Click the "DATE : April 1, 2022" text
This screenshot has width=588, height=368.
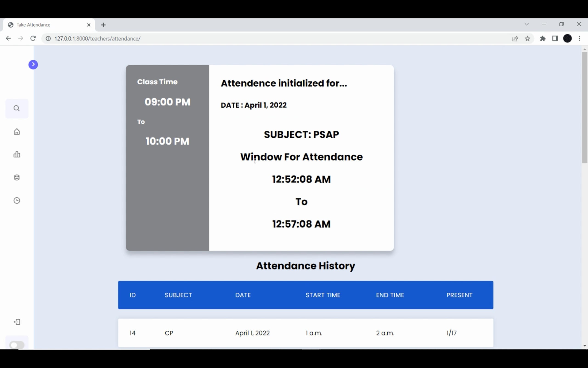coord(254,105)
